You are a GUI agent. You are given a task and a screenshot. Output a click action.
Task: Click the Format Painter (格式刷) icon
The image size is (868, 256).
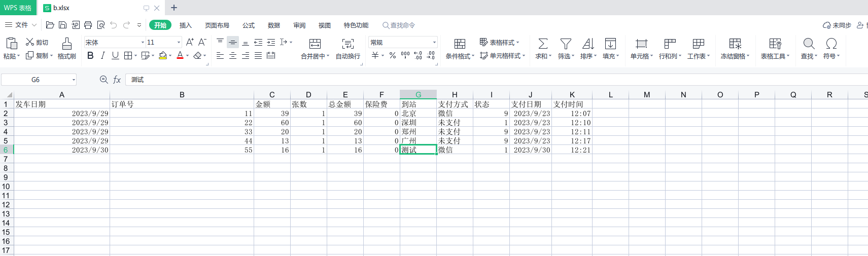coord(66,44)
